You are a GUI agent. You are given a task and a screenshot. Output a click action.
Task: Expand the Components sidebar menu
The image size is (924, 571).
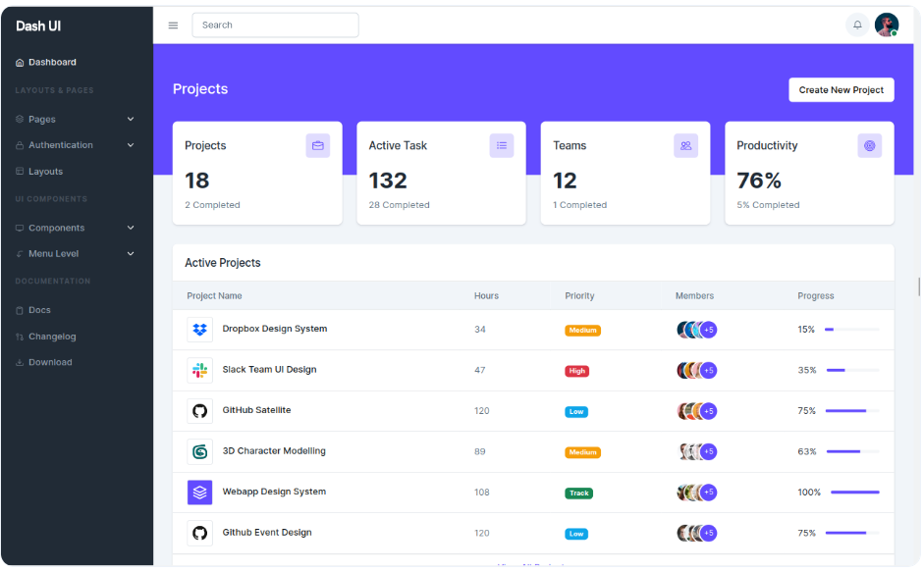[x=75, y=228]
